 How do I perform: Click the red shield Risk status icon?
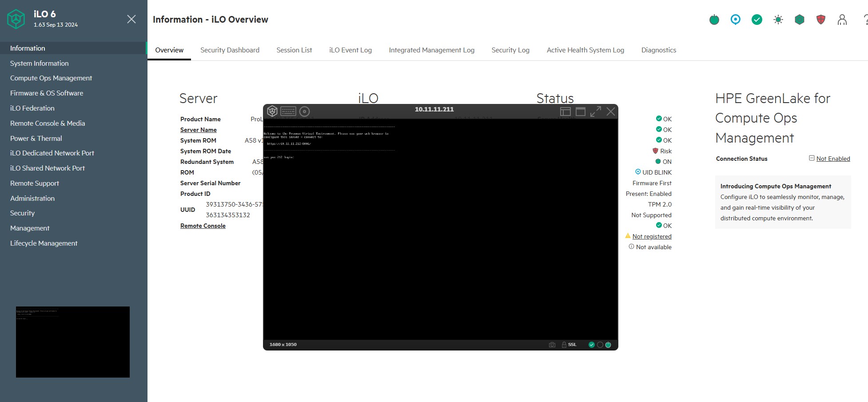pos(655,151)
